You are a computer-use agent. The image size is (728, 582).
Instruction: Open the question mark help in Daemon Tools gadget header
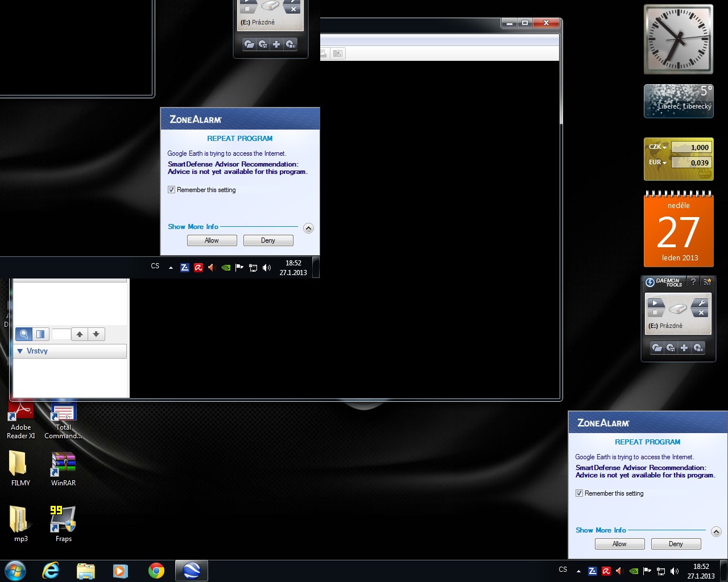coord(693,281)
